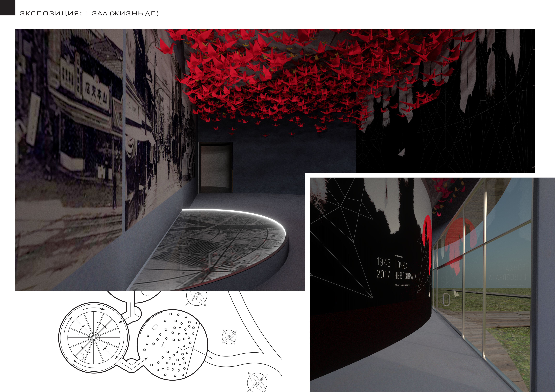Image resolution: width=555 pixels, height=392 pixels.
Task: Click the '1945' year text on the wall
Action: tap(384, 262)
